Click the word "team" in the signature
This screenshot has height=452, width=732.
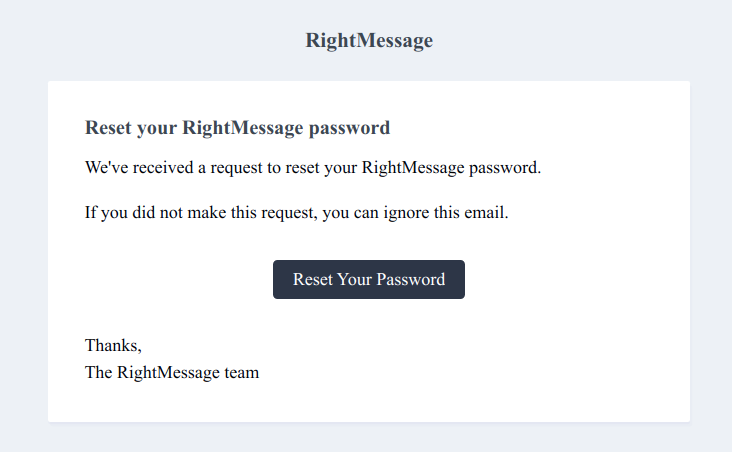pos(241,373)
